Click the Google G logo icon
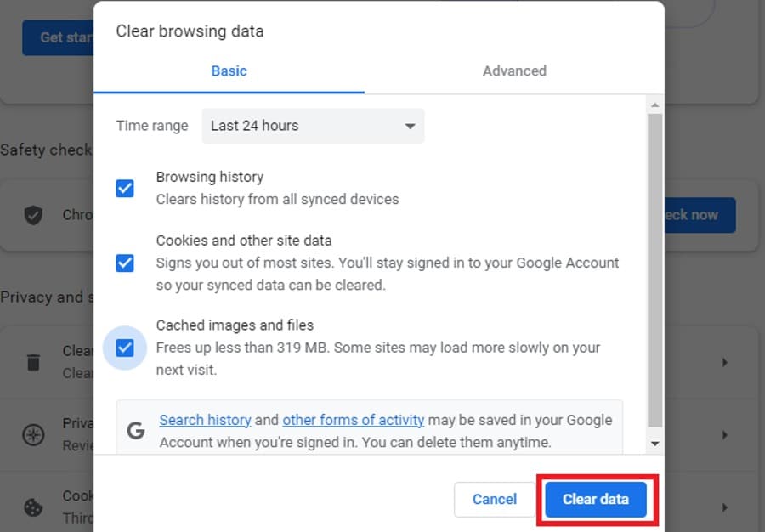 pos(136,430)
